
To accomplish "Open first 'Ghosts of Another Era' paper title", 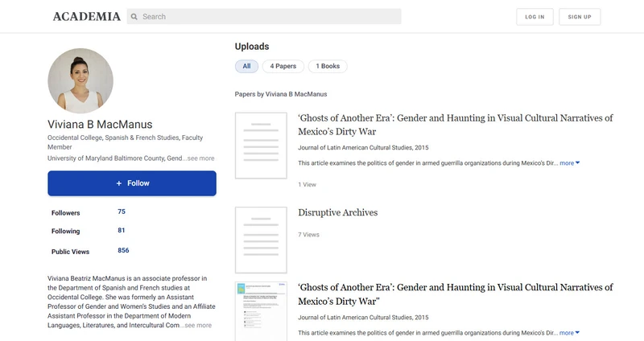I will pyautogui.click(x=456, y=125).
